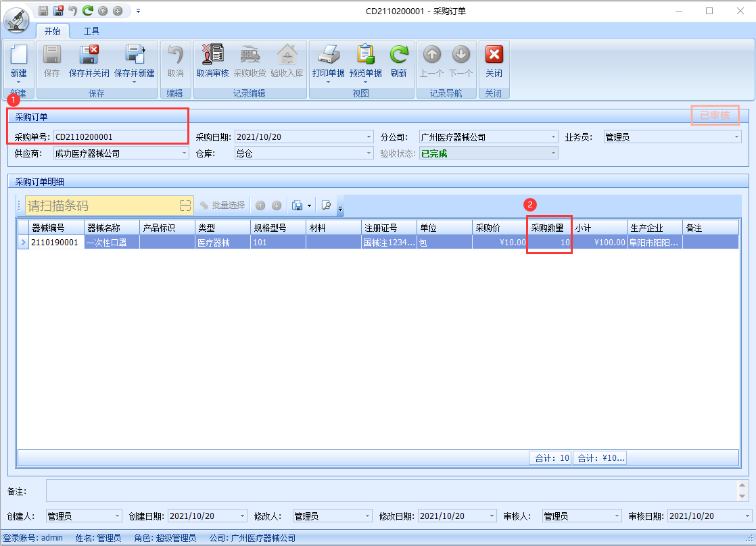Click the 保存 save icon in ribbon
The width and height of the screenshot is (756, 546).
click(51, 55)
